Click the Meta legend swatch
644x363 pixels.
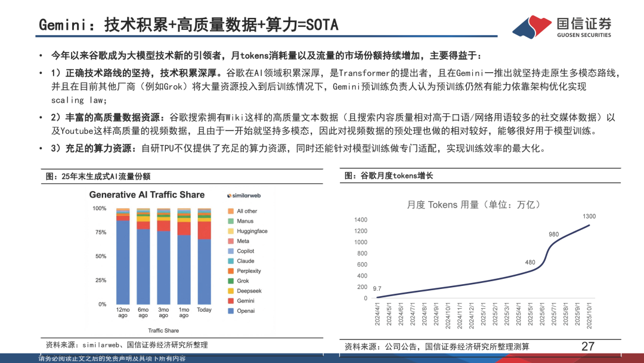pyautogui.click(x=230, y=241)
